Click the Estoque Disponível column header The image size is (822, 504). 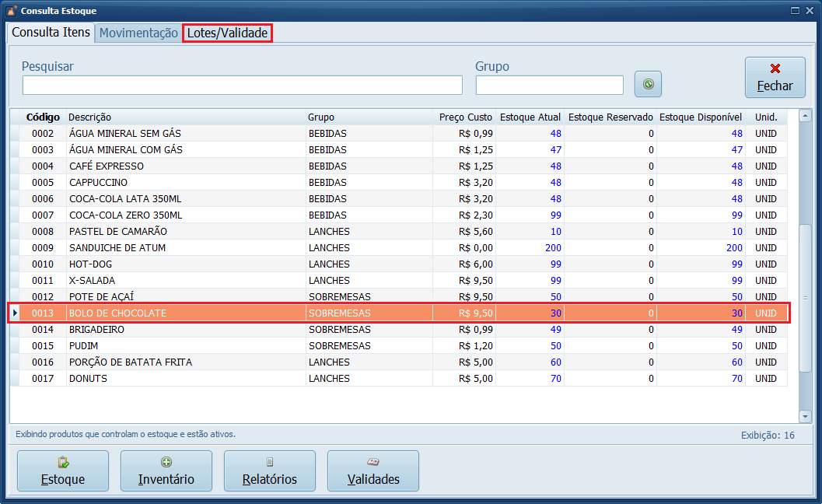pos(700,117)
